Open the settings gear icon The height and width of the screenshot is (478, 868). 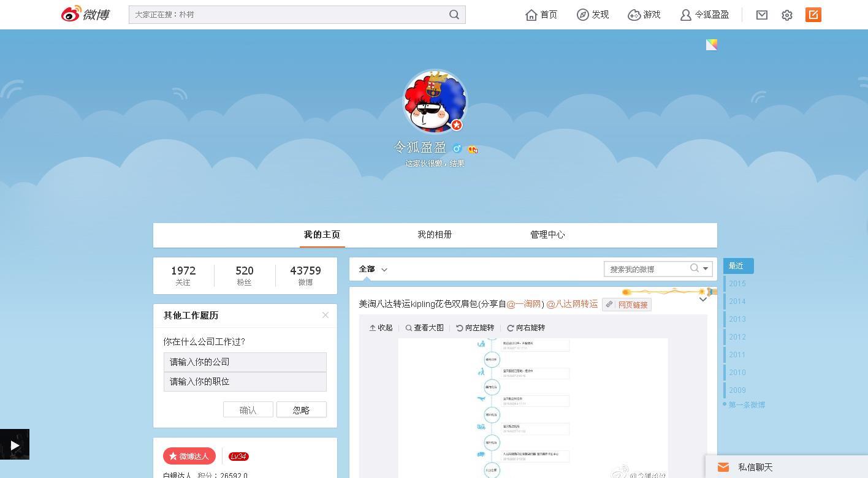(787, 15)
